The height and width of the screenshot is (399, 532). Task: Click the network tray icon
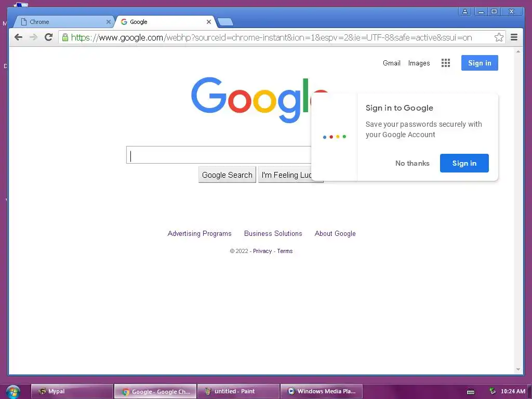pyautogui.click(x=493, y=391)
